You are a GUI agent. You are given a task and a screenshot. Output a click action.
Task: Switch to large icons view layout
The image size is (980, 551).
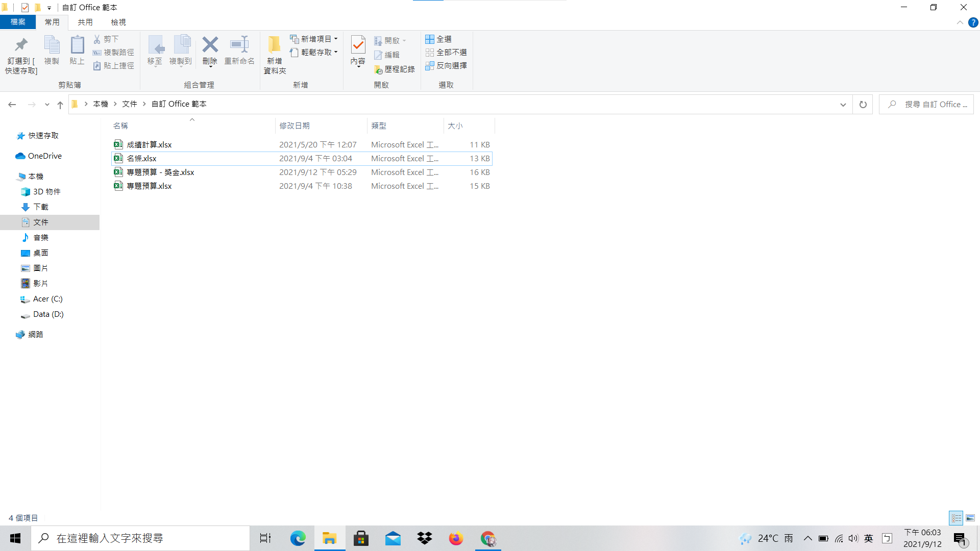970,518
